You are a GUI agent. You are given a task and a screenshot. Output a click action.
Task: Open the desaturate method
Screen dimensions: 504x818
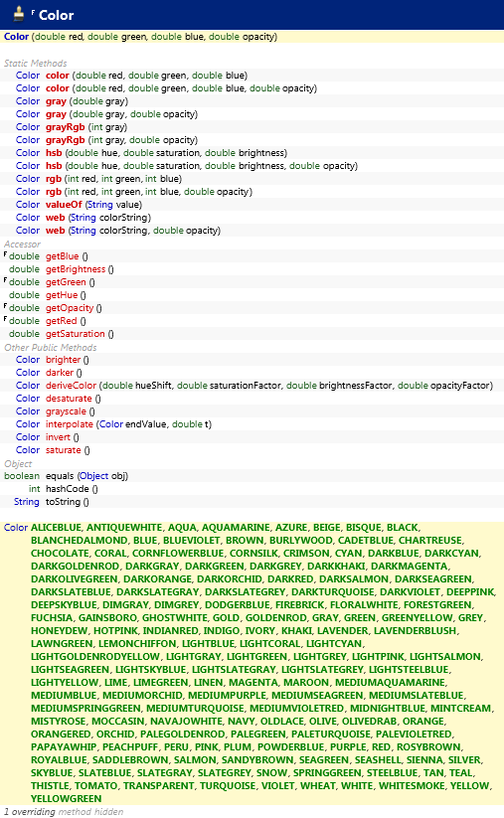(69, 398)
